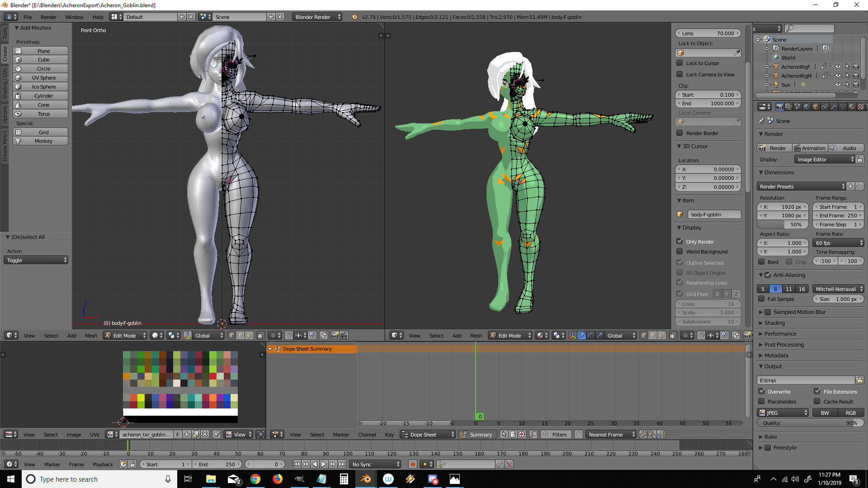Click magnifier filter icon in Dope Sheet header
The height and width of the screenshot is (488, 868).
click(533, 434)
